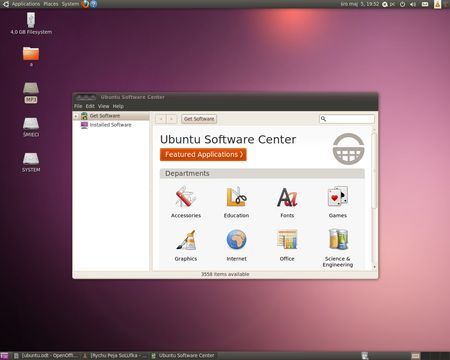Click the vertical scrollbar in departments pane
Viewport: 450px width, 360px height.
(x=374, y=171)
